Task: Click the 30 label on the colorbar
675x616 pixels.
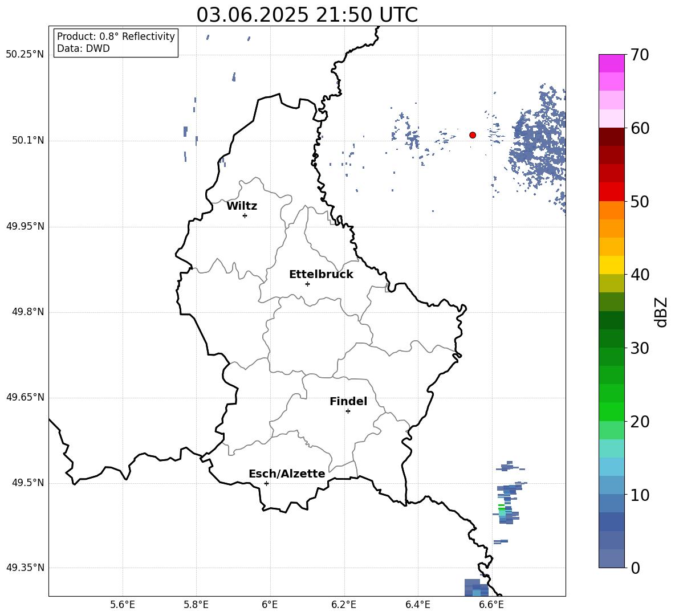Action: (x=640, y=348)
